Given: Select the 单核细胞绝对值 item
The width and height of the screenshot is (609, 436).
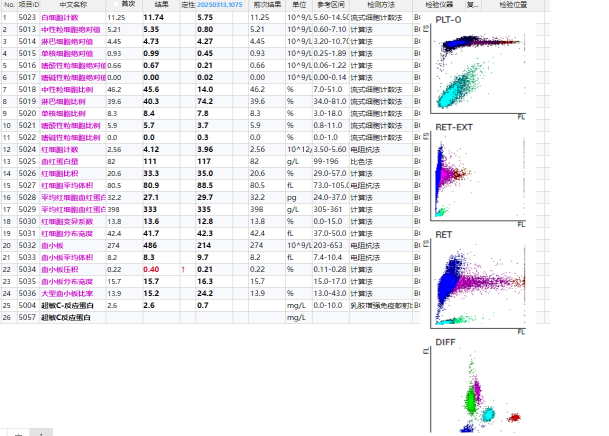Looking at the screenshot, I should click(x=67, y=54).
